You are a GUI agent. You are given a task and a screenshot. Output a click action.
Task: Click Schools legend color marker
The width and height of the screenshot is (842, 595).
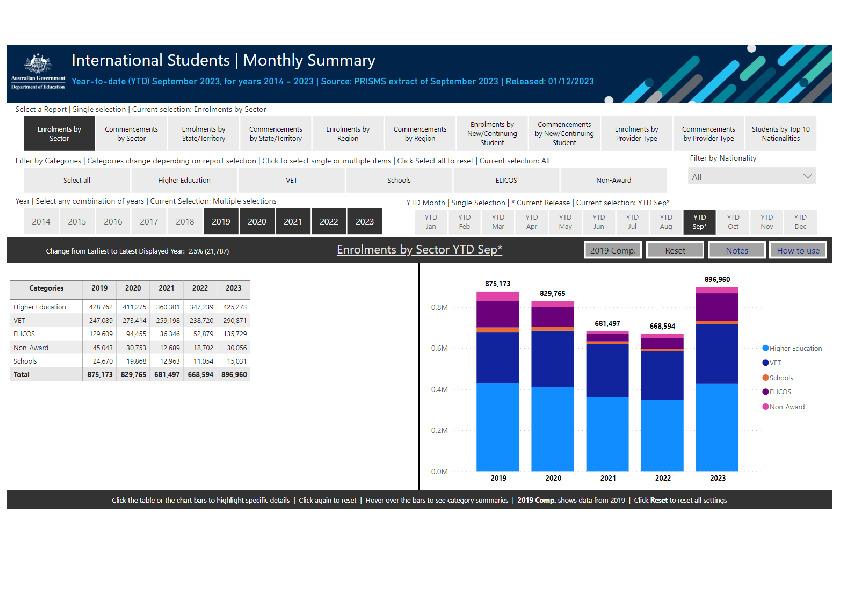pos(766,377)
